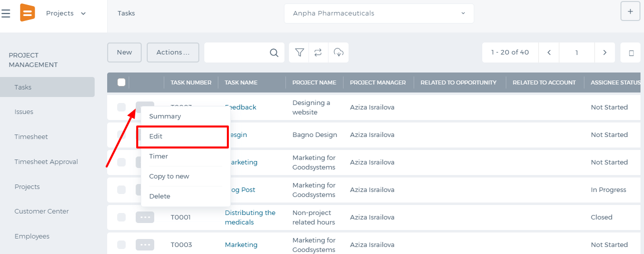Image resolution: width=644 pixels, height=254 pixels.
Task: Click the New button
Action: (124, 52)
